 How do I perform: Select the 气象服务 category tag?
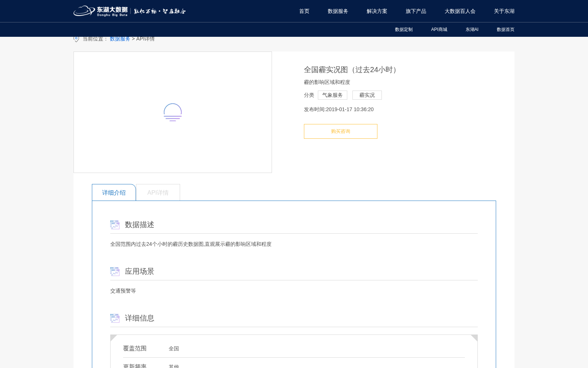(333, 95)
